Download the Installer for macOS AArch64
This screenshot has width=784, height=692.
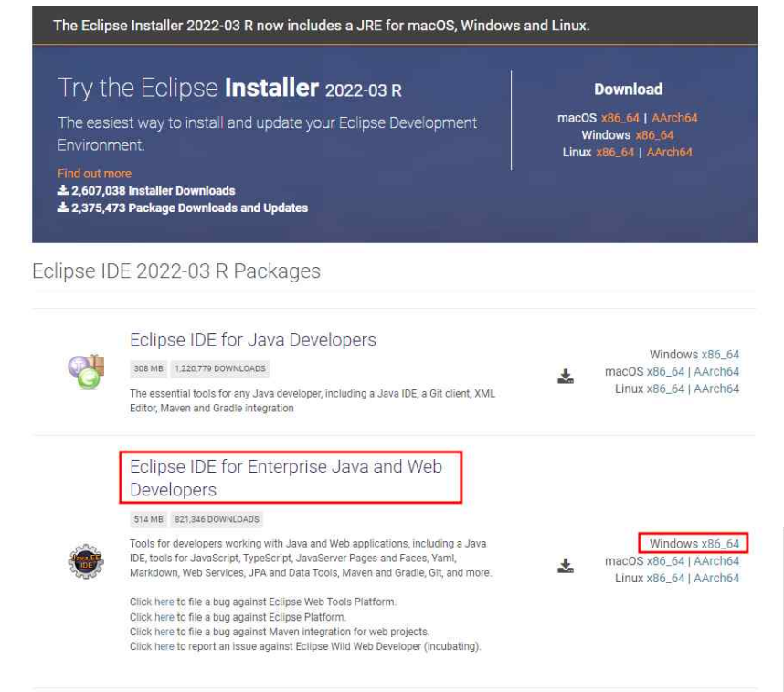pos(674,118)
